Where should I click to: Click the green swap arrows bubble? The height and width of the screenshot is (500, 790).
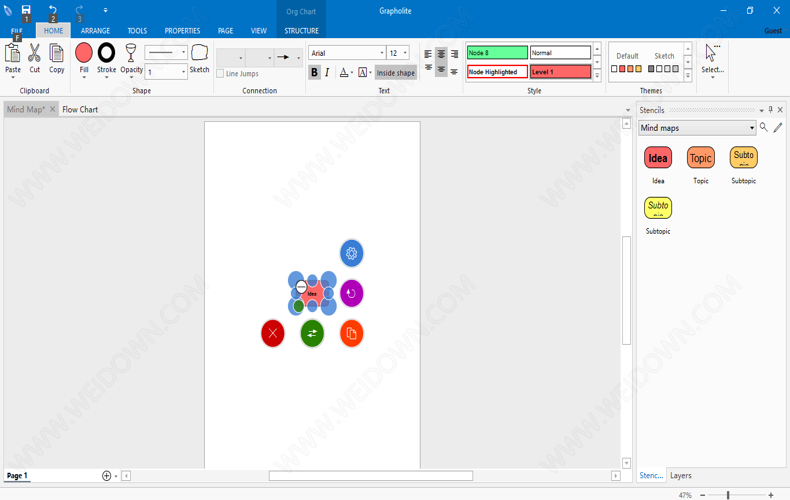point(312,333)
